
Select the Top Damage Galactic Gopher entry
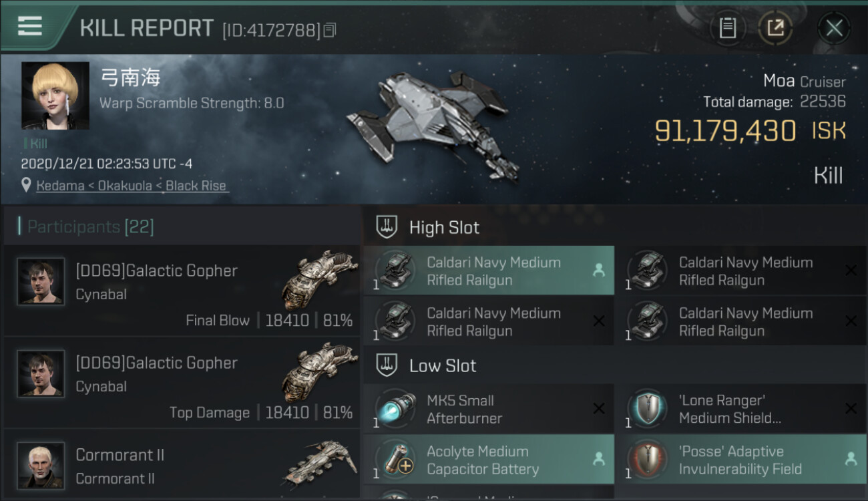click(182, 383)
